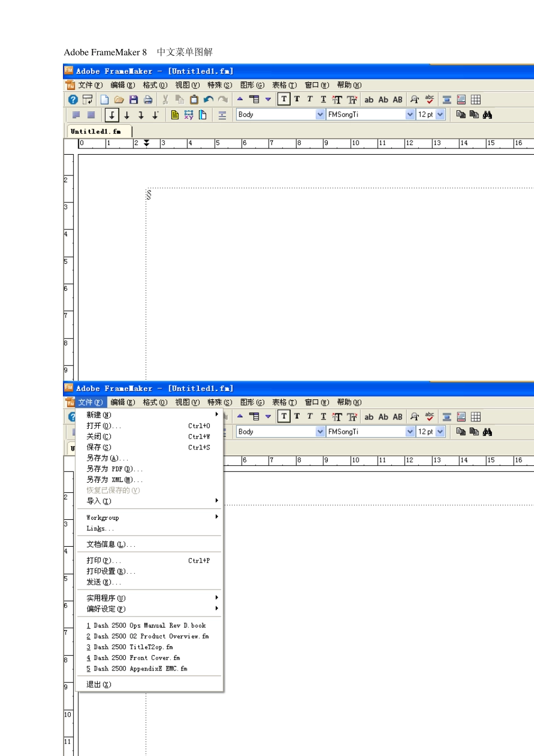Viewport: 534px width, 756px height.
Task: Toggle left-align paragraph icon in top window
Action: 76,115
